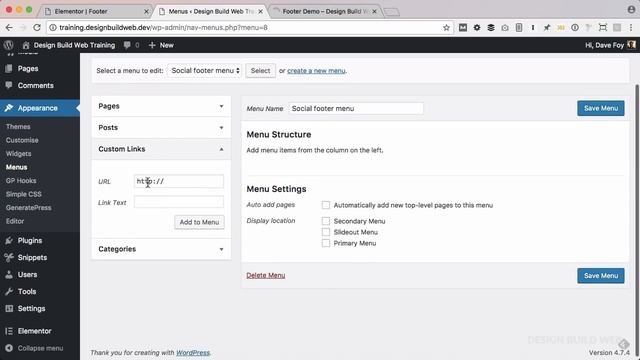Click the plus New icon in admin bar
Screen dimensions: 640x360
click(x=152, y=45)
